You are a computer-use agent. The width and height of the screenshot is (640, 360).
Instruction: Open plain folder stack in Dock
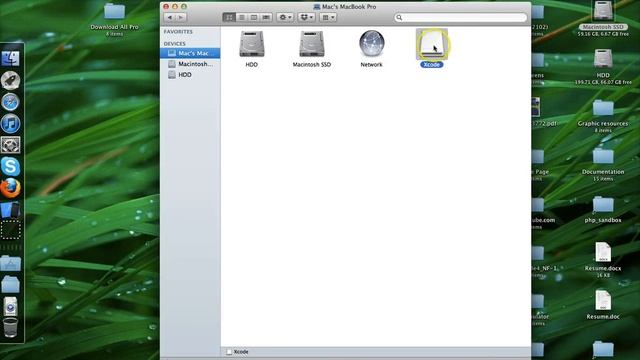click(x=10, y=284)
